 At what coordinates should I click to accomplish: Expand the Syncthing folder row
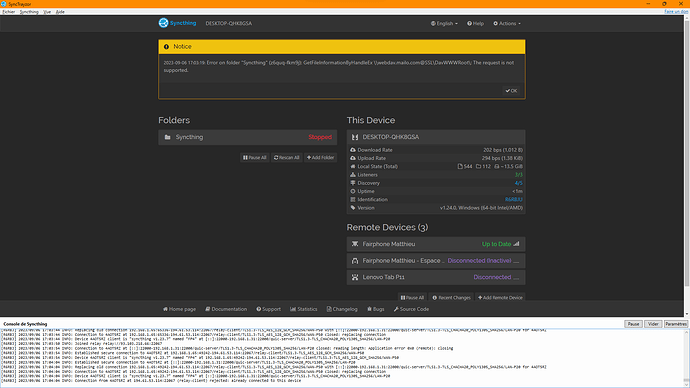(247, 137)
